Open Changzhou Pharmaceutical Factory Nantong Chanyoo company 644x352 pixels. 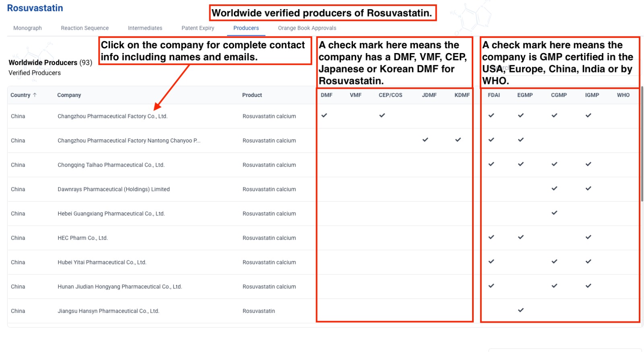pyautogui.click(x=129, y=140)
